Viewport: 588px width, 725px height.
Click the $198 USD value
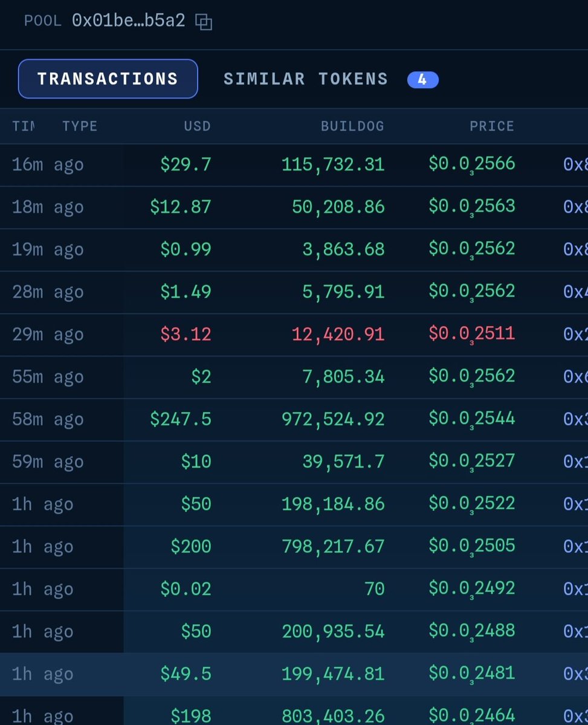(x=191, y=717)
